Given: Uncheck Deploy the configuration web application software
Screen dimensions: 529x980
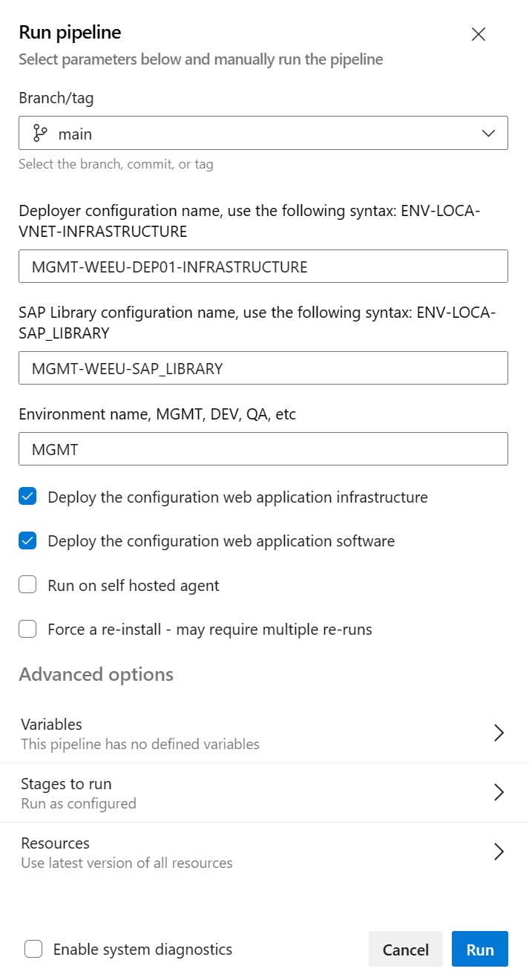Looking at the screenshot, I should [x=27, y=540].
